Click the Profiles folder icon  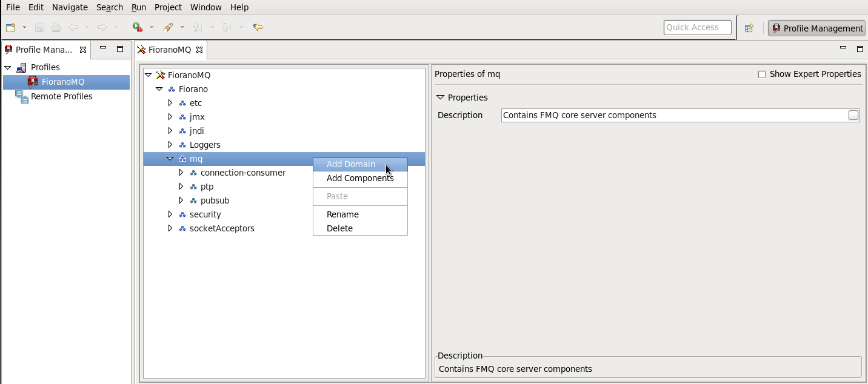tap(21, 67)
